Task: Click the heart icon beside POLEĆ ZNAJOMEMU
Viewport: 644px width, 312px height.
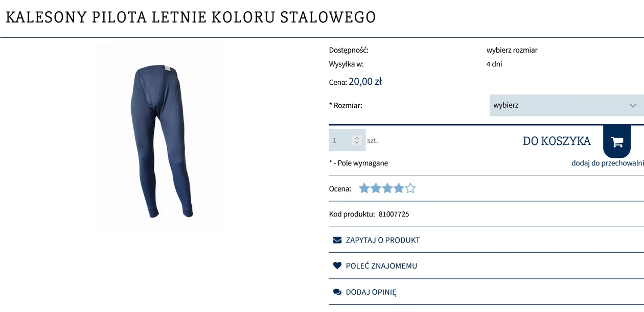Action: pyautogui.click(x=337, y=266)
